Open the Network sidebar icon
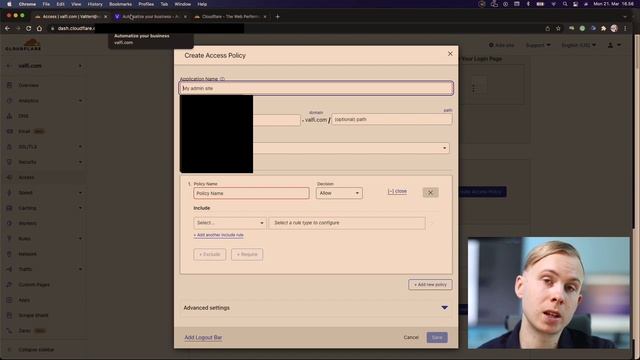Screen dimensions: 640x360 [x=9, y=254]
